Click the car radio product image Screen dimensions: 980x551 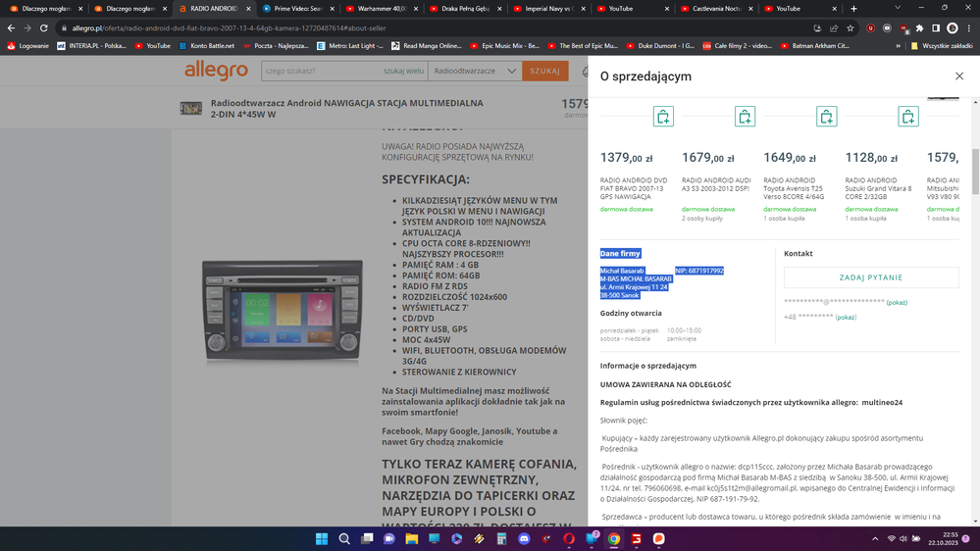282,311
